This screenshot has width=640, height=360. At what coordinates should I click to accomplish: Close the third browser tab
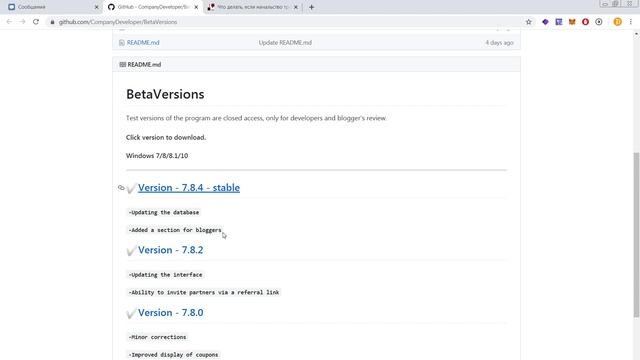click(296, 7)
